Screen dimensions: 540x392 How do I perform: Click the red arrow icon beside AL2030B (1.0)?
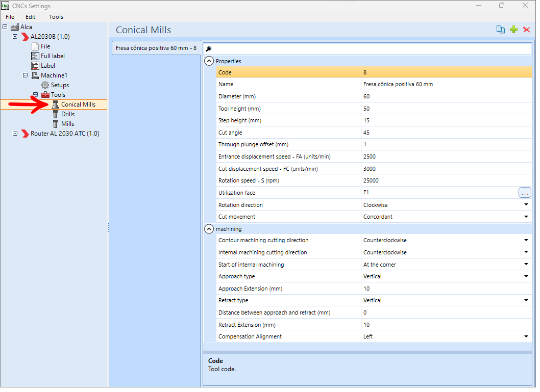25,37
